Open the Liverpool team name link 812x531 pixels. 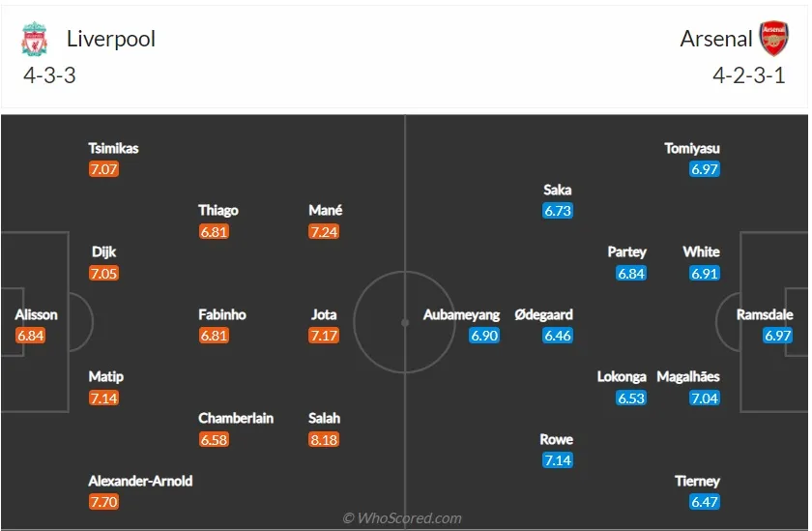tap(111, 39)
